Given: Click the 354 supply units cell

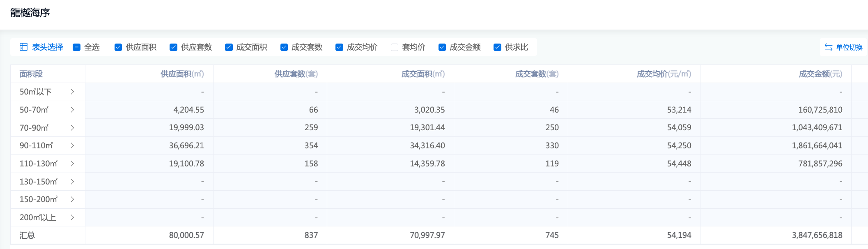Looking at the screenshot, I should click(311, 145).
